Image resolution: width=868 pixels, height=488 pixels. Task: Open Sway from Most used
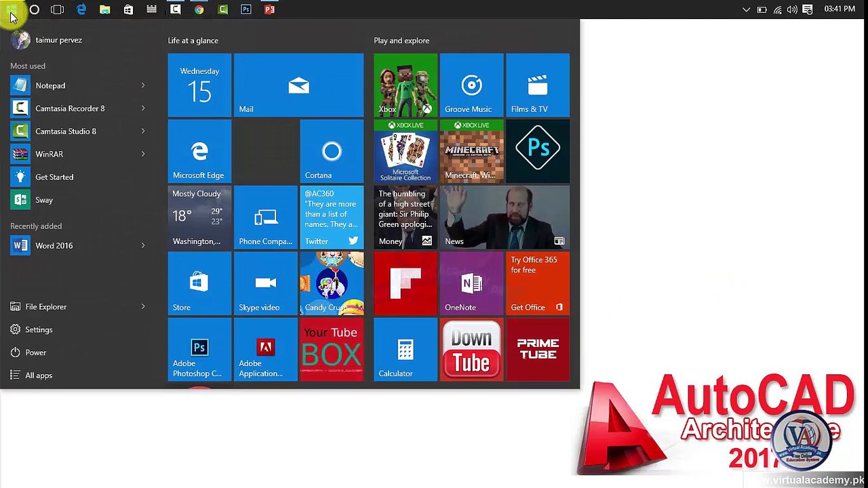coord(79,200)
